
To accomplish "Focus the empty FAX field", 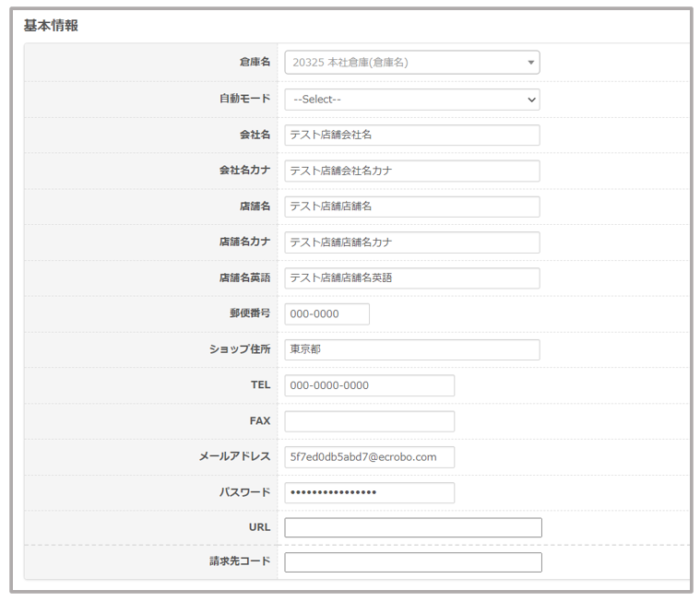I will [370, 421].
